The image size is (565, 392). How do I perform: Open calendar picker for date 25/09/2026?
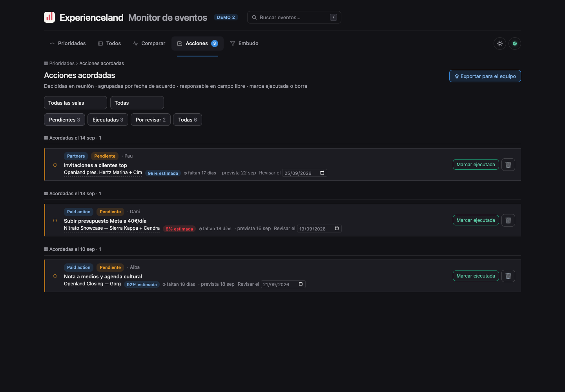pos(322,173)
